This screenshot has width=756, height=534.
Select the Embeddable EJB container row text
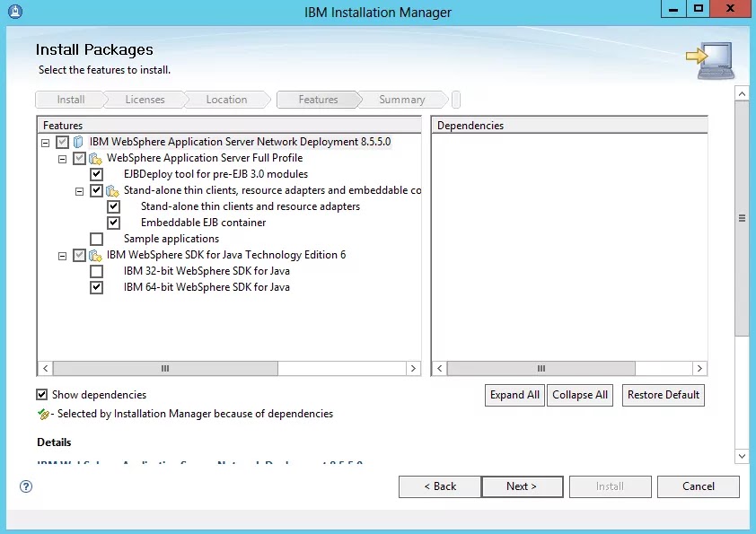[203, 223]
